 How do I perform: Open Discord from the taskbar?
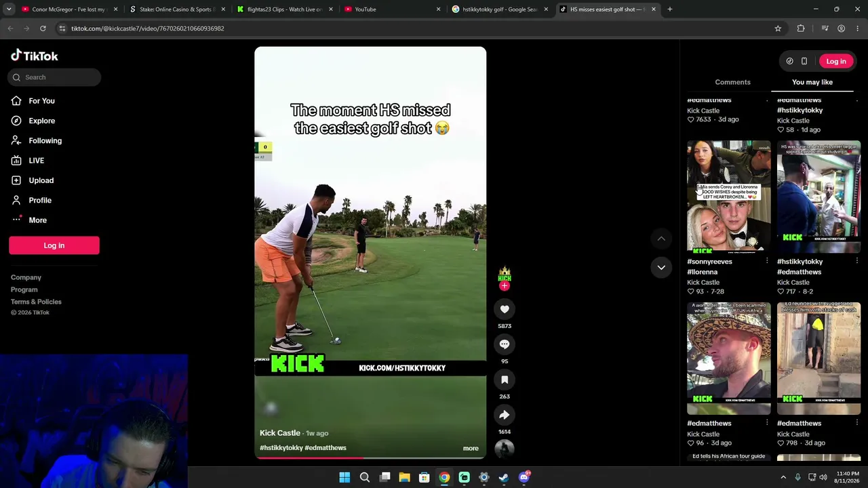click(524, 477)
